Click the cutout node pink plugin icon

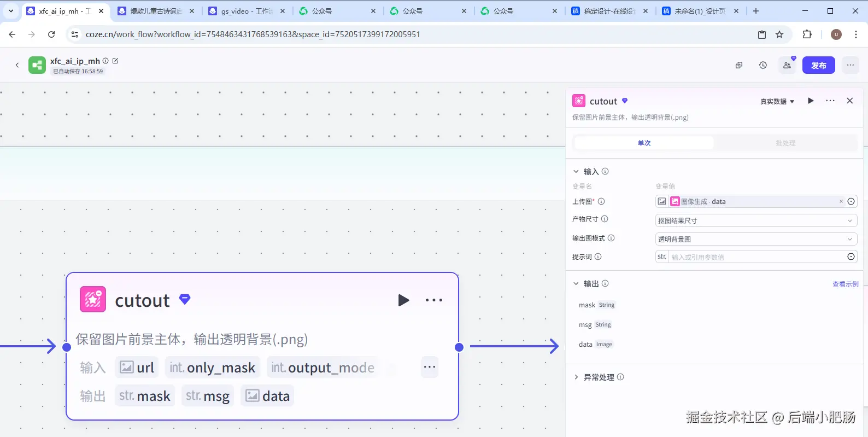93,299
